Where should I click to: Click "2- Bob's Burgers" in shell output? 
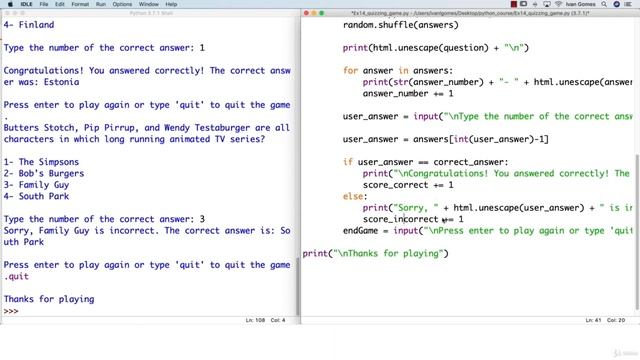44,173
